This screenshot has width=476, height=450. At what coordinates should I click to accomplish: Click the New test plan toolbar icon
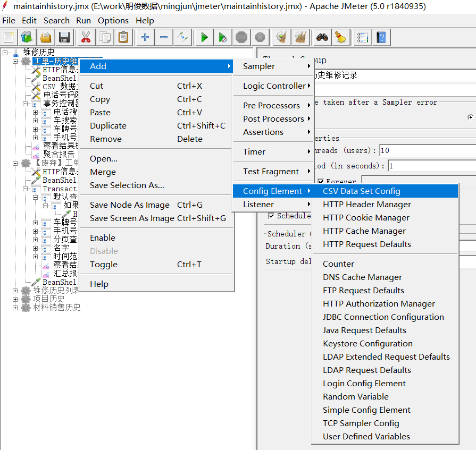click(x=9, y=37)
